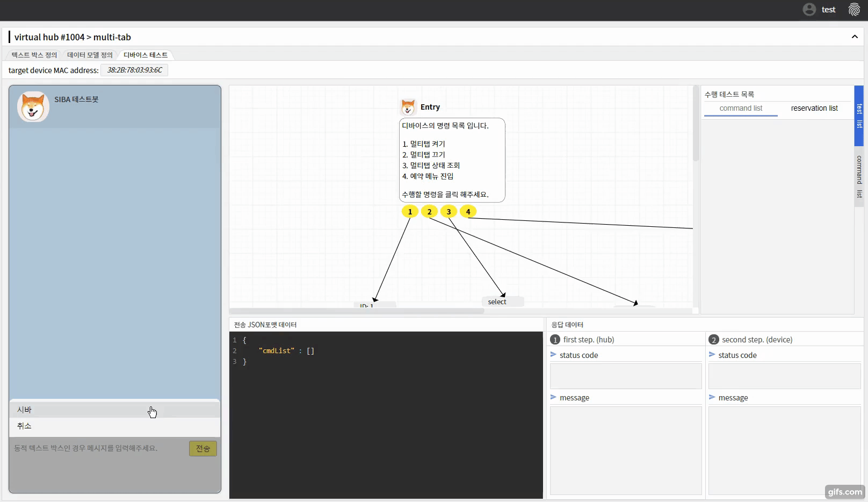Click the 'test' username label
Screen dimensions: 868x502
click(x=828, y=10)
